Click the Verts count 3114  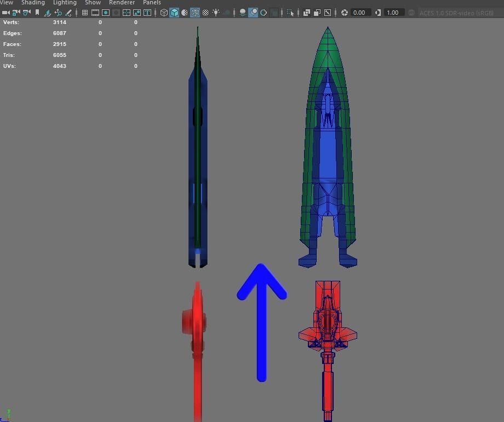coord(60,22)
